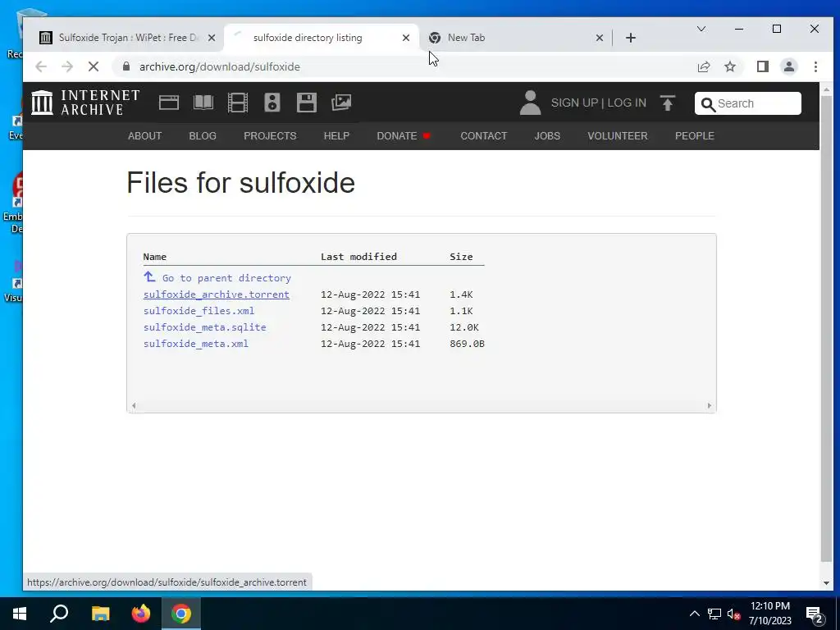This screenshot has height=630, width=840.
Task: Download sulfoxide_archive.torrent file
Action: (x=217, y=294)
